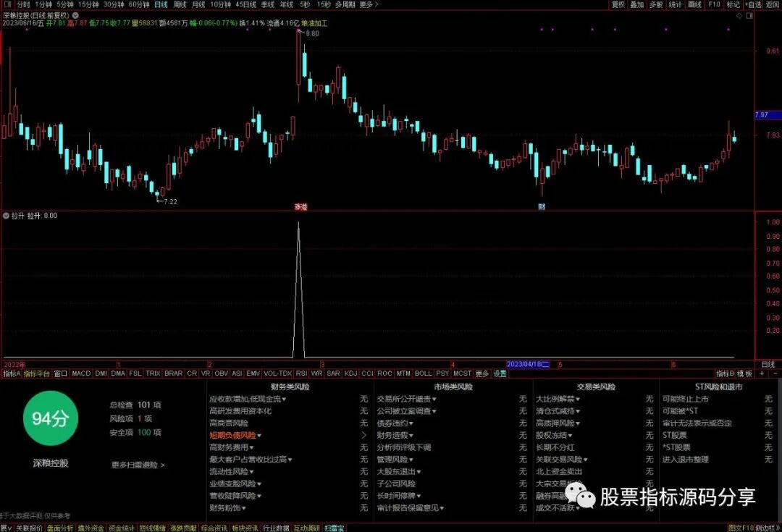This screenshot has width=782, height=532.
Task: Open the F10 company info
Action: click(714, 4)
